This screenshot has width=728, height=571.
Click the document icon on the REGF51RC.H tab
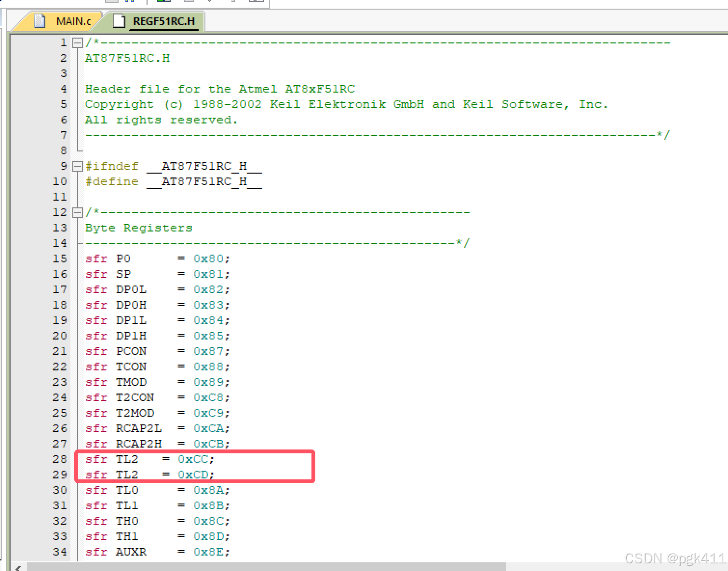pyautogui.click(x=119, y=21)
